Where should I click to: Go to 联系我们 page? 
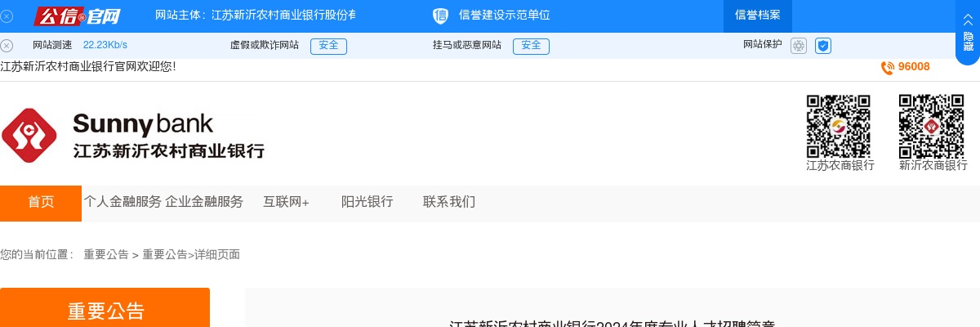point(449,203)
